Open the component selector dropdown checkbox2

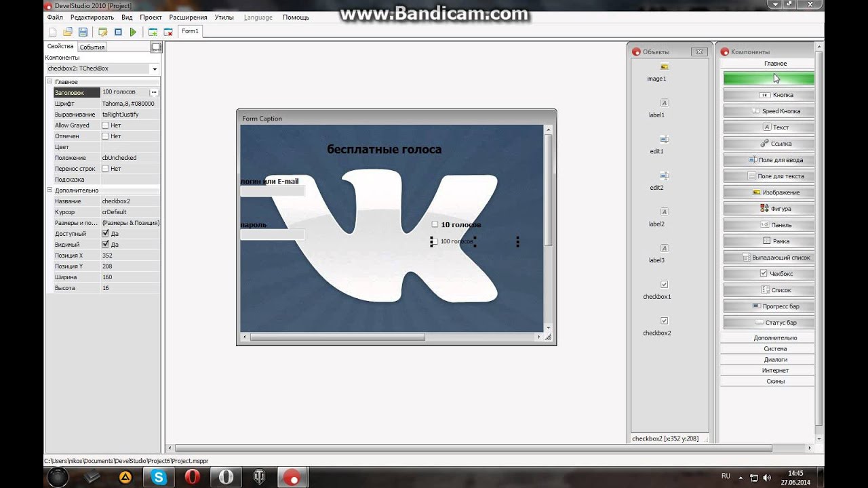155,69
